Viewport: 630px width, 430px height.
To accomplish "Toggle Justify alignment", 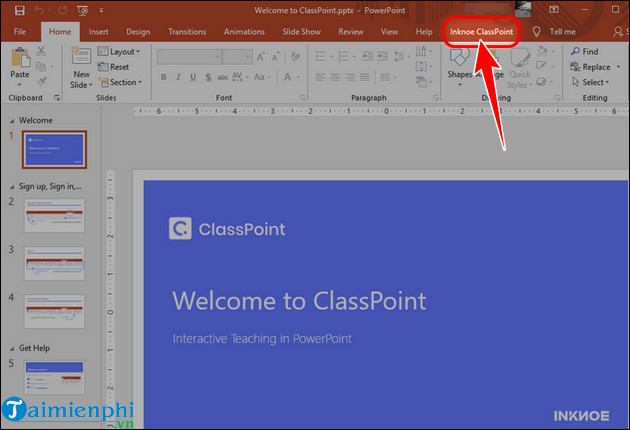I will [x=364, y=77].
